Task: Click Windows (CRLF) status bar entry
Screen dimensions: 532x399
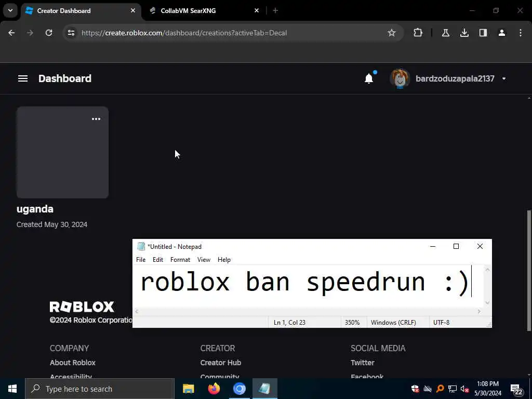Action: click(x=393, y=322)
